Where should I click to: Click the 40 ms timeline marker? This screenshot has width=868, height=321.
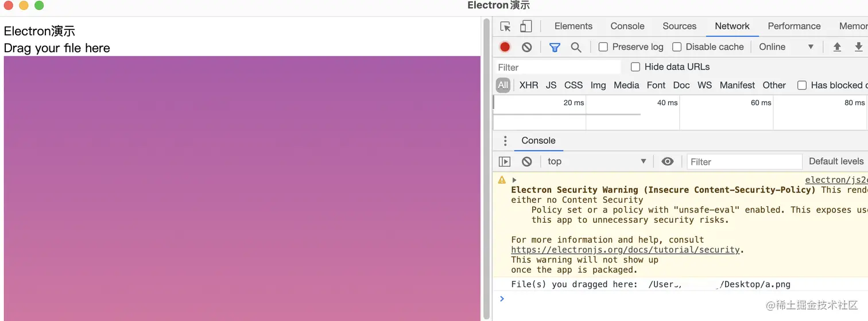coord(667,103)
